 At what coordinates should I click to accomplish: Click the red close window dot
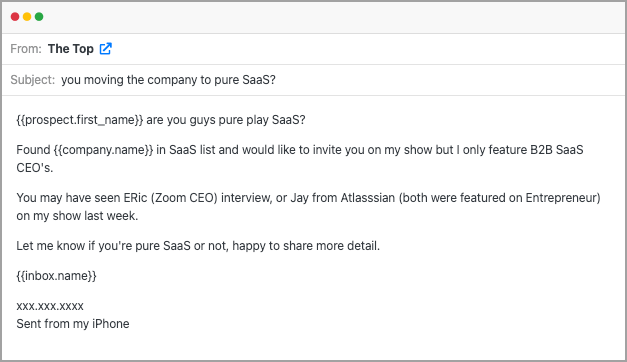15,16
